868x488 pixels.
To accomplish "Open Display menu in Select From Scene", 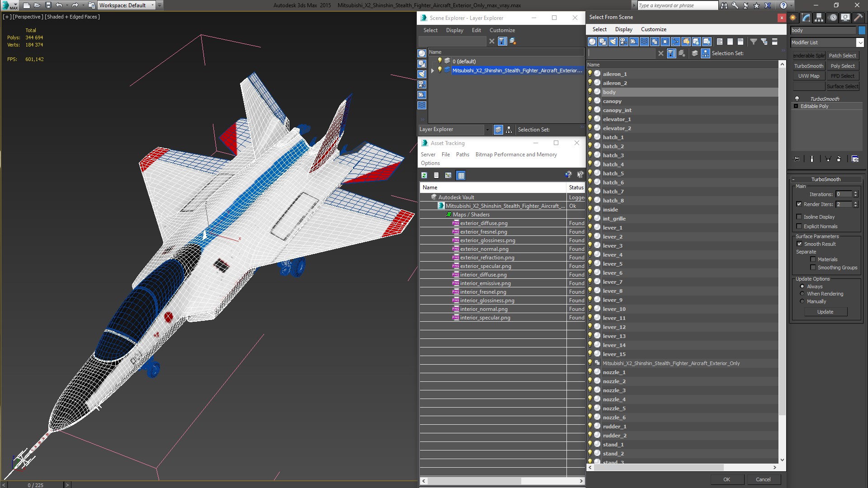I will pyautogui.click(x=623, y=29).
